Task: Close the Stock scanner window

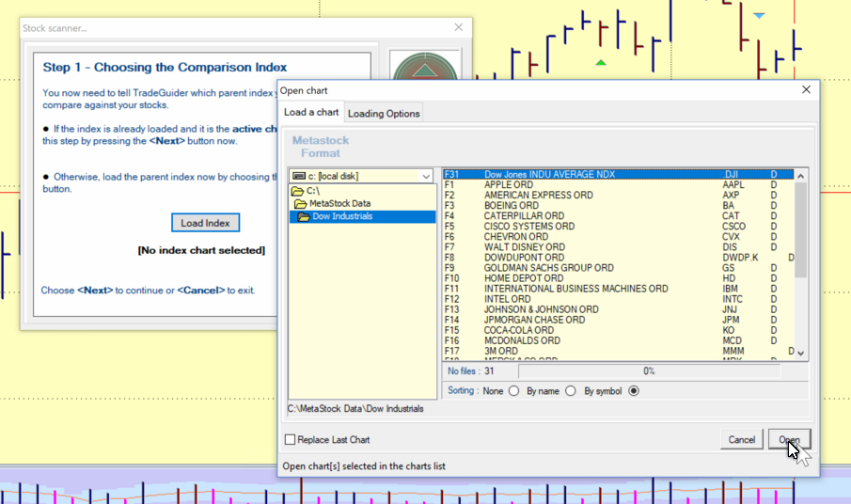Action: [x=459, y=27]
